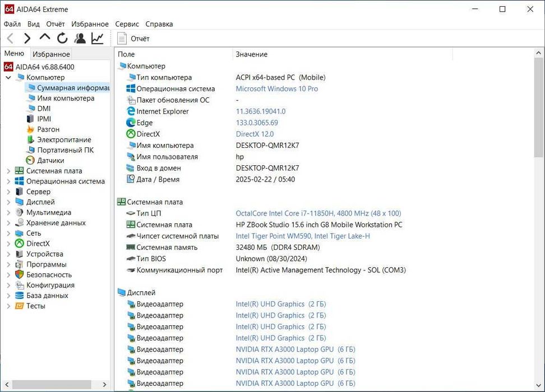This screenshot has width=545, height=392.
Task: Select the Электропитание icon in tree
Action: coord(30,139)
